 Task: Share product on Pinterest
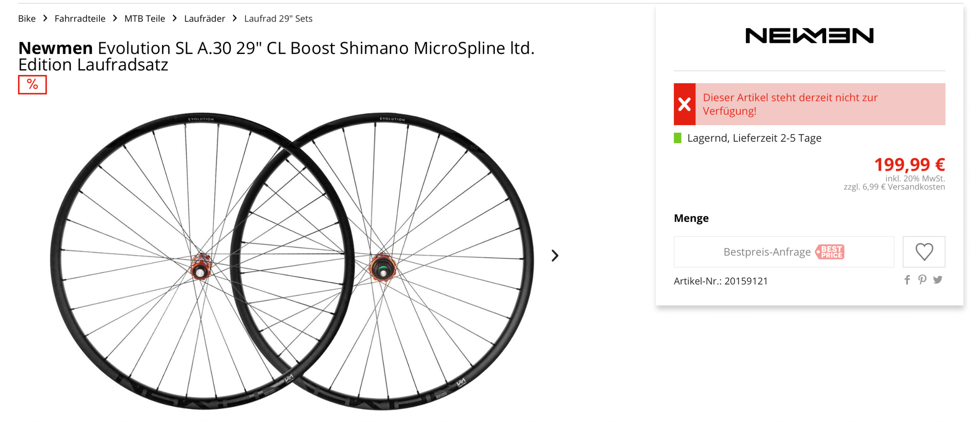(922, 280)
